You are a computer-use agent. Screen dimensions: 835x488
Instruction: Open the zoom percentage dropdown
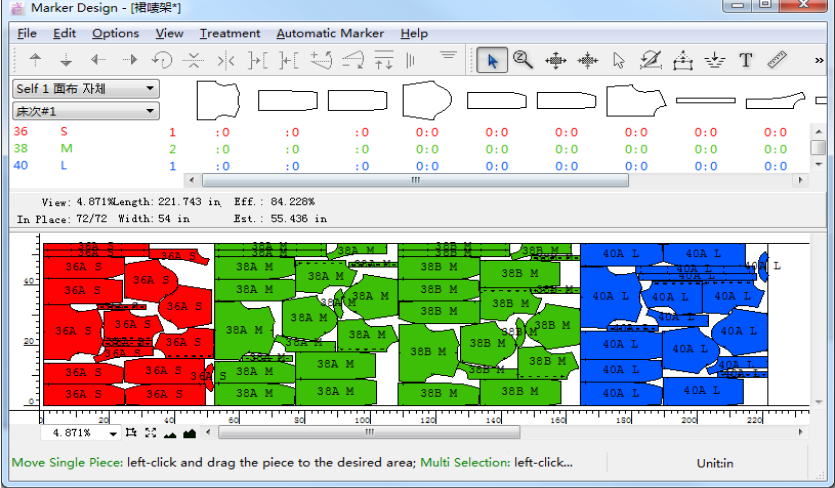(x=112, y=433)
